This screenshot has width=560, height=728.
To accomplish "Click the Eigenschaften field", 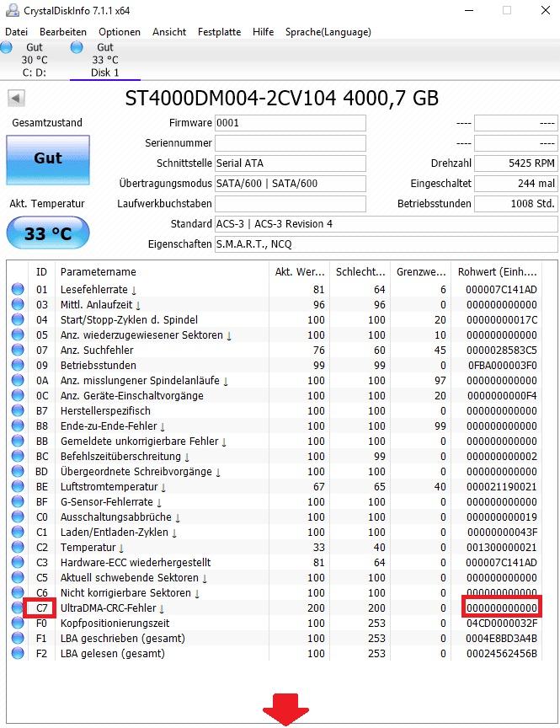I will pyautogui.click(x=386, y=244).
